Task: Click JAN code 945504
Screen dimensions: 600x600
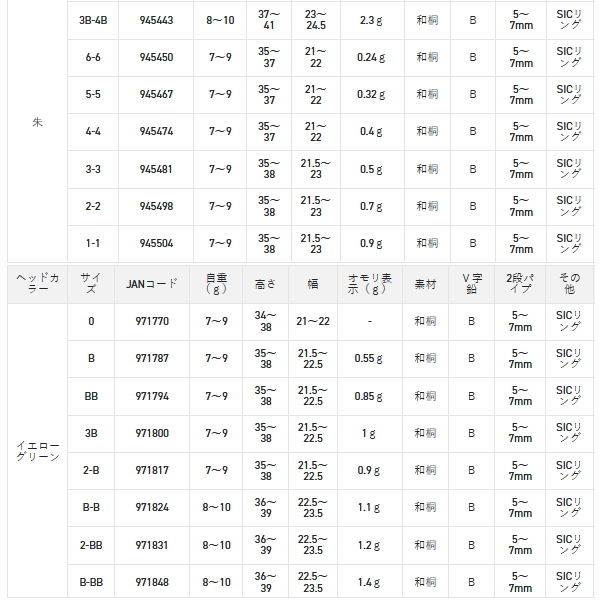Action: click(x=156, y=243)
